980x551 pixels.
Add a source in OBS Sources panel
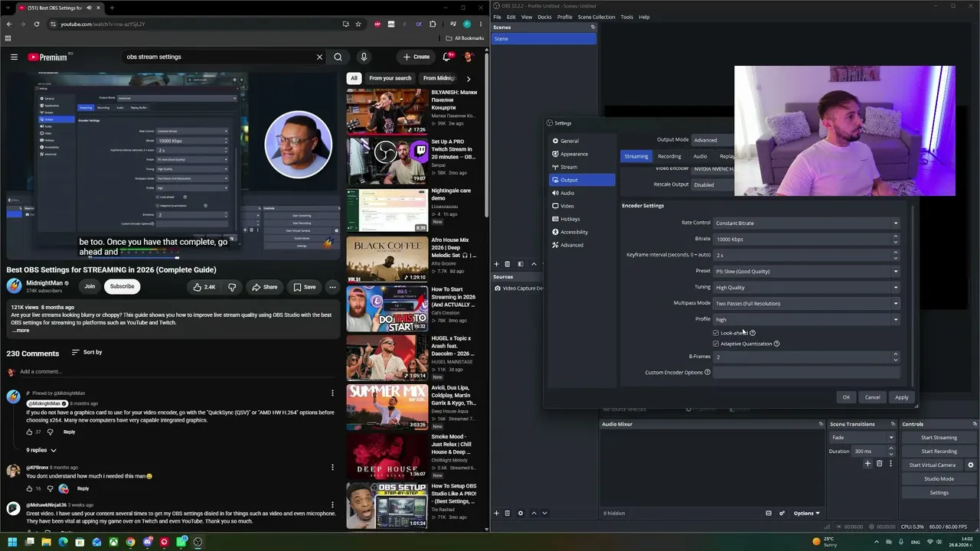click(x=496, y=513)
